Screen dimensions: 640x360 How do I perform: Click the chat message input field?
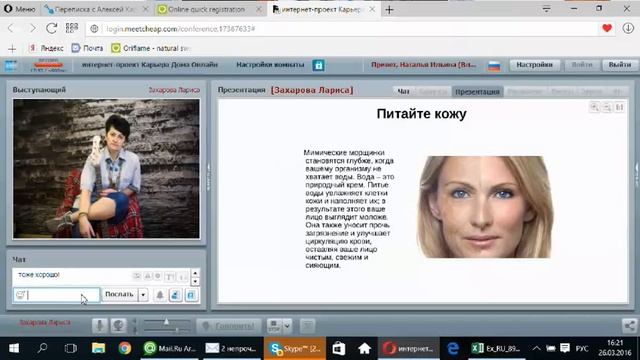click(x=56, y=295)
